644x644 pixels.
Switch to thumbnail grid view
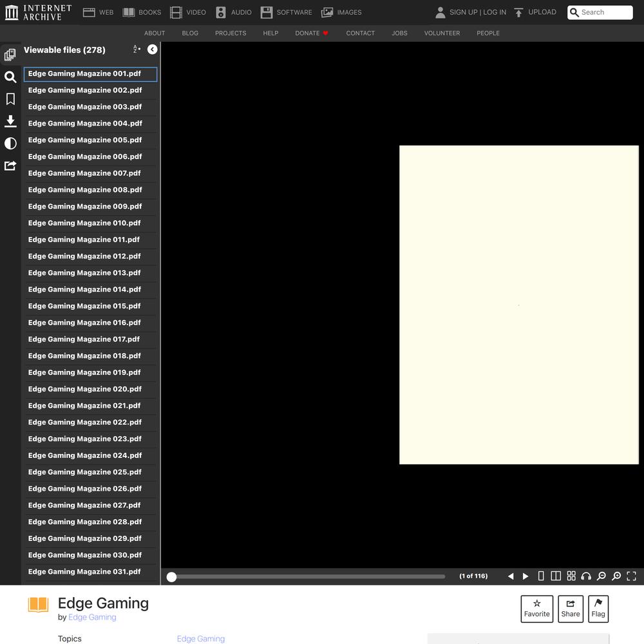pyautogui.click(x=571, y=576)
